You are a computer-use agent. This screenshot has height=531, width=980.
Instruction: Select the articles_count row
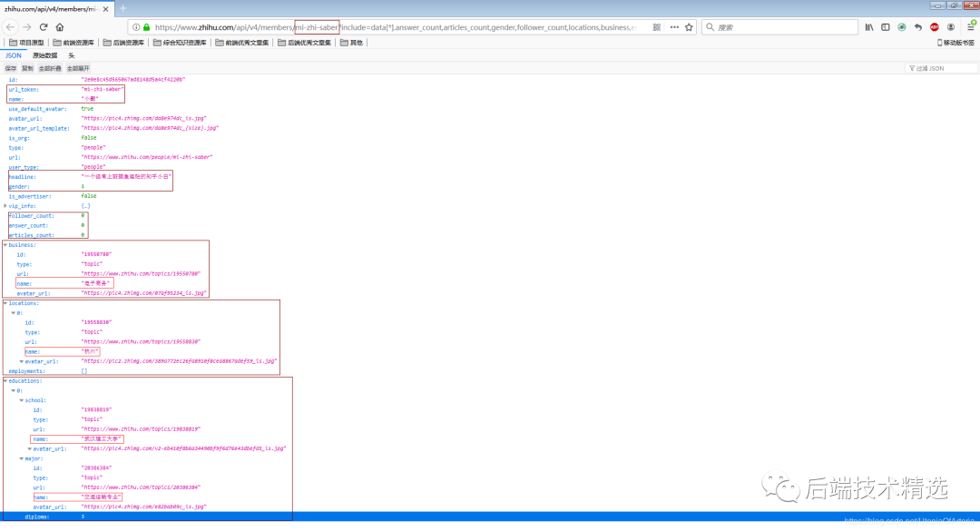point(490,235)
